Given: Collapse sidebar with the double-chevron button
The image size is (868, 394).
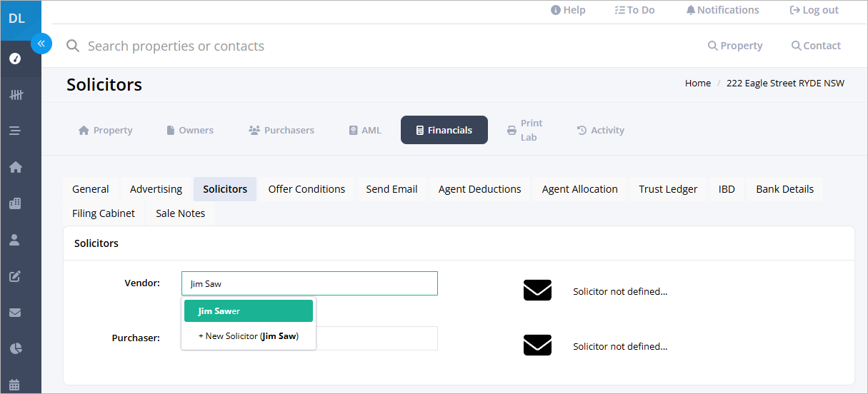Looking at the screenshot, I should pyautogui.click(x=41, y=44).
